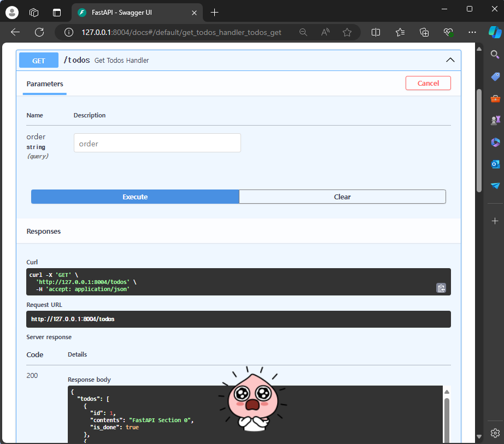
Task: Click the "FastAPI Section 0" contents value
Action: (x=160, y=420)
